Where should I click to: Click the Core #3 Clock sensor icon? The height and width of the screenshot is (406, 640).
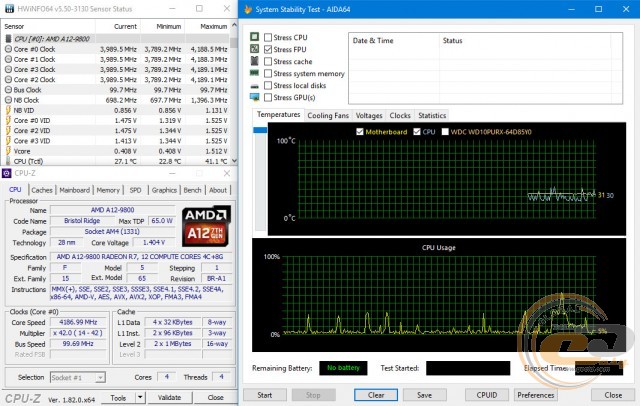(8, 69)
